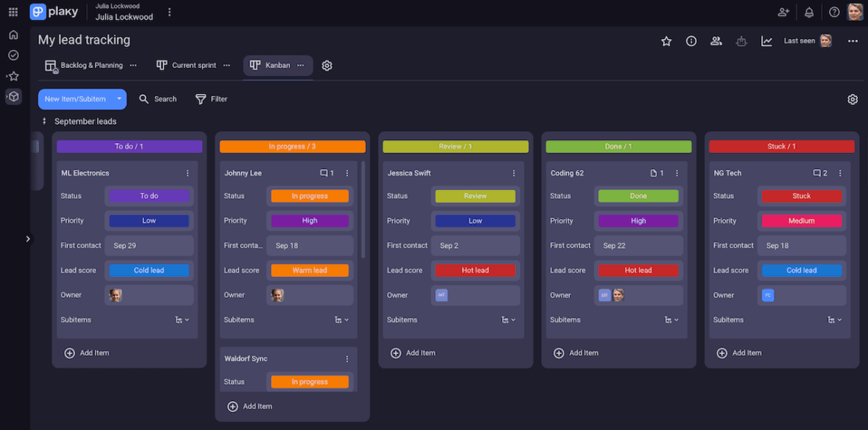Open the notifications bell
Screen dimensions: 868x430
pos(809,12)
